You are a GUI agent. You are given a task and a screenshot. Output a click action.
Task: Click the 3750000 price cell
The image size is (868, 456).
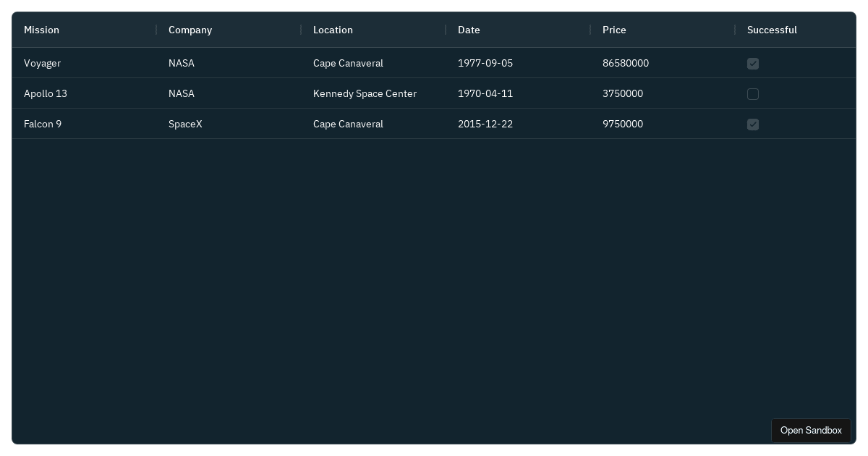click(x=623, y=93)
